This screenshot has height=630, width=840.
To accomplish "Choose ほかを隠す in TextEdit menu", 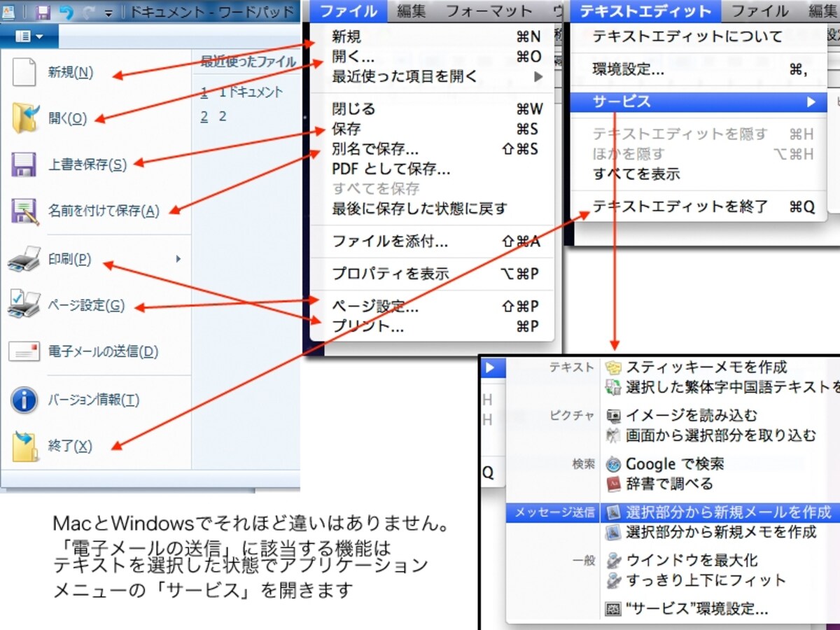I will pos(699,154).
